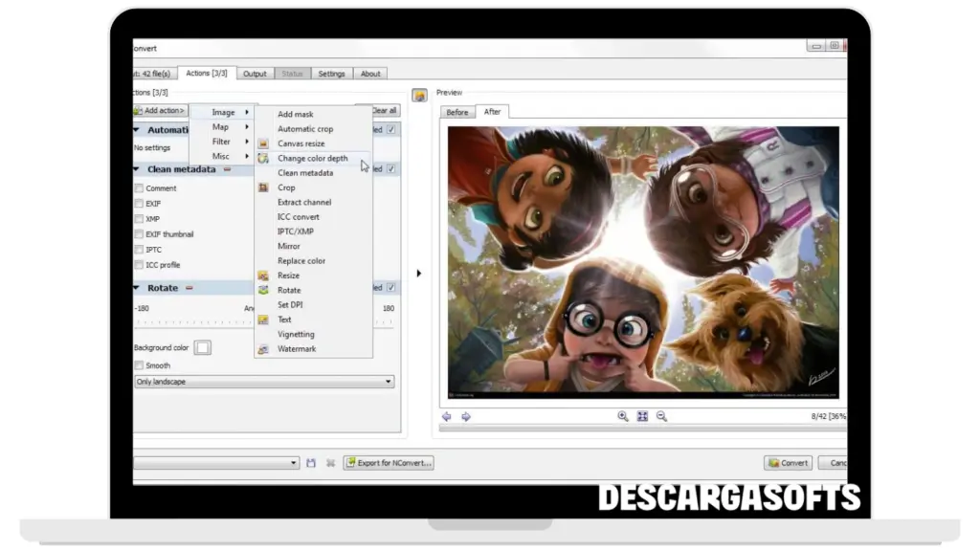Switch to the Output tab

255,74
